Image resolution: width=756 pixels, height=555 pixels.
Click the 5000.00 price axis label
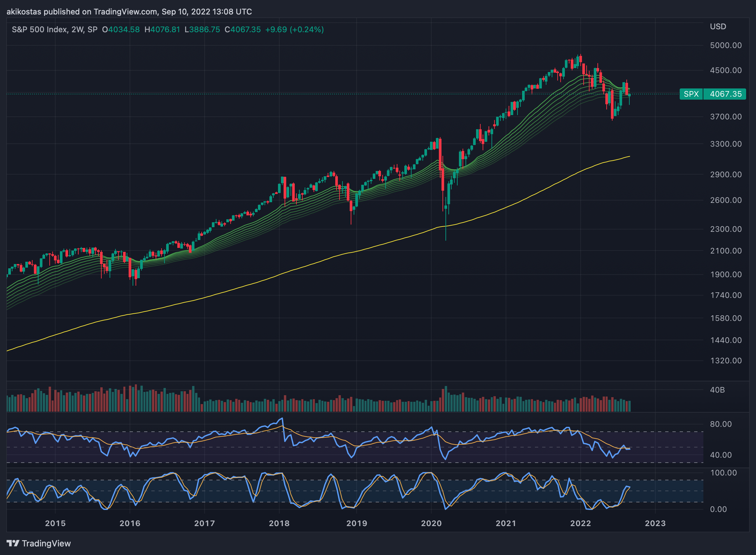click(x=726, y=45)
